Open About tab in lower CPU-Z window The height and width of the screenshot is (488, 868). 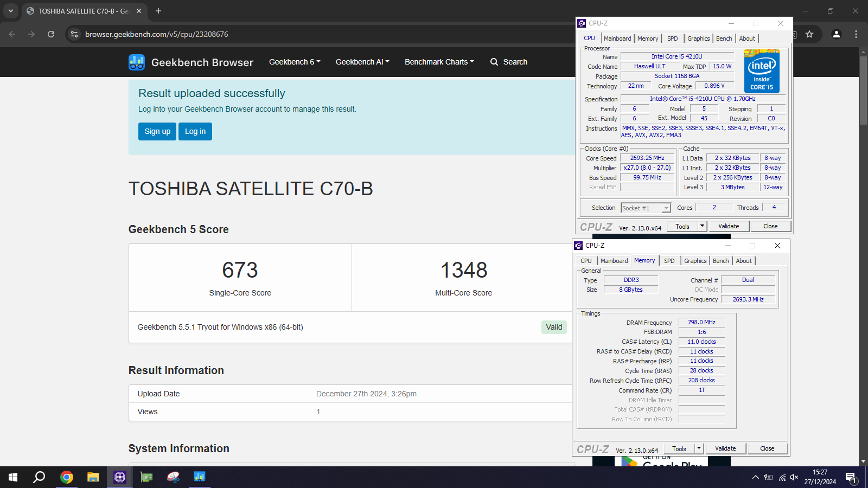(x=744, y=261)
